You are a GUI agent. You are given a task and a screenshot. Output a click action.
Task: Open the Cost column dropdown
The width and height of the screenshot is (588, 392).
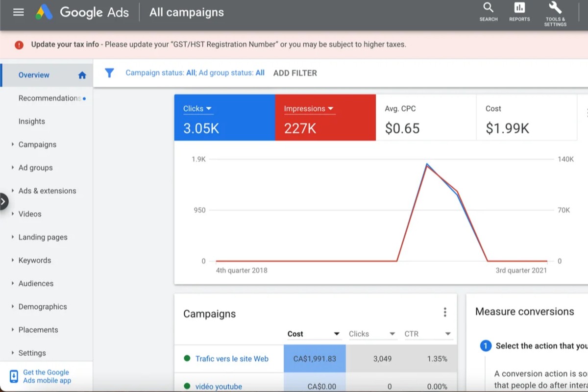(x=337, y=333)
